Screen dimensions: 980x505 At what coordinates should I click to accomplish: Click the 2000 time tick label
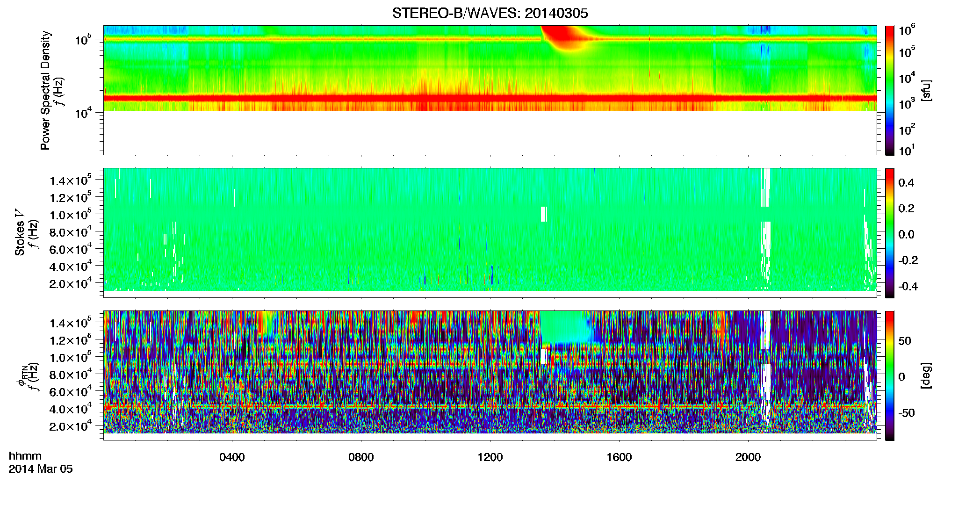click(x=748, y=457)
